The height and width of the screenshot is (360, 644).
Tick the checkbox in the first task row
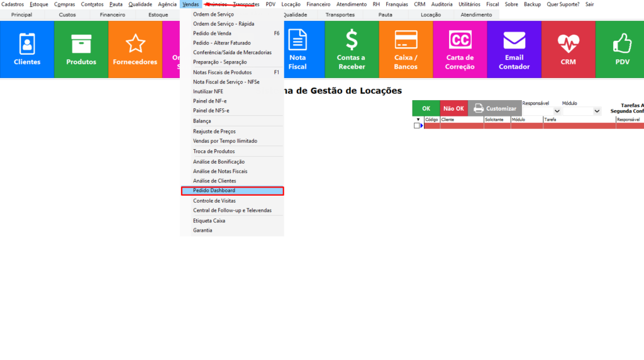click(416, 126)
